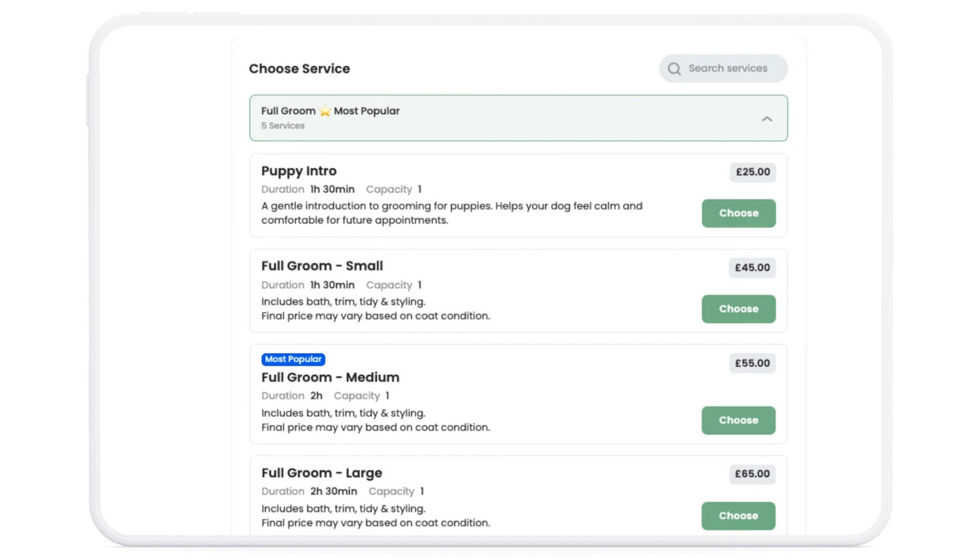Click the £55.00 price tag
The height and width of the screenshot is (560, 980).
[753, 363]
